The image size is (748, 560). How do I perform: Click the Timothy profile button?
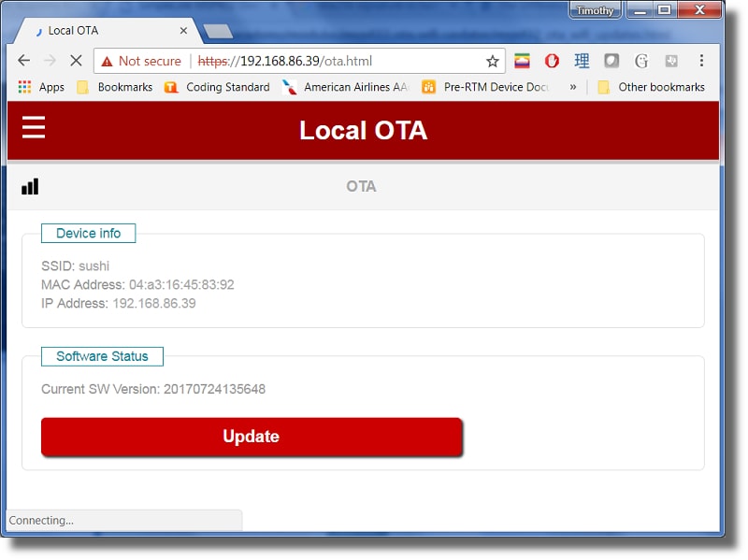[595, 11]
